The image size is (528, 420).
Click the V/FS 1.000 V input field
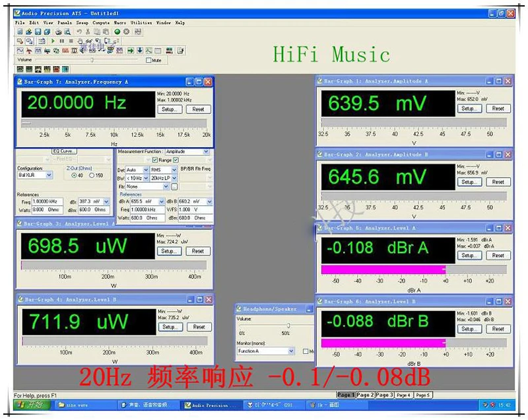click(195, 209)
